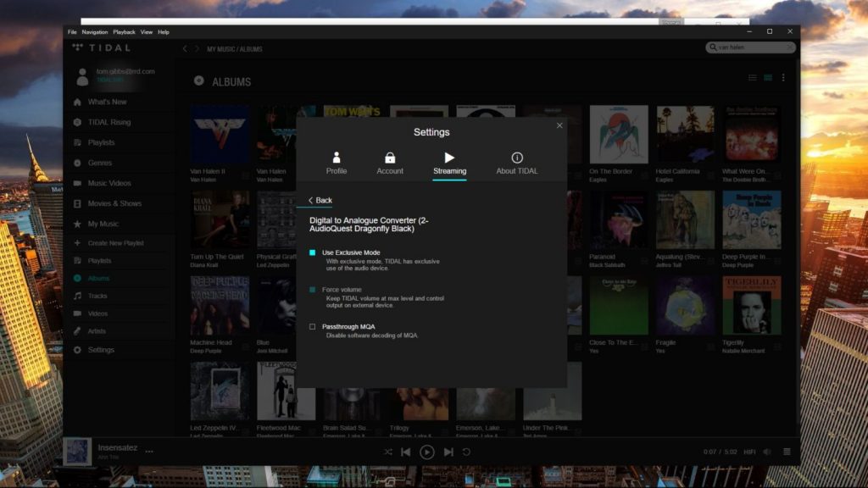Open options for Insensatez track
868x488 pixels.
pyautogui.click(x=149, y=452)
